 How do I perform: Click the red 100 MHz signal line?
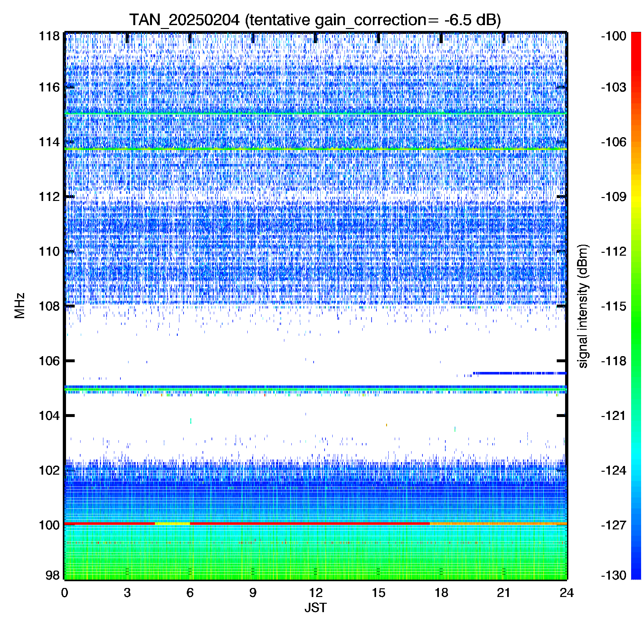click(x=300, y=524)
